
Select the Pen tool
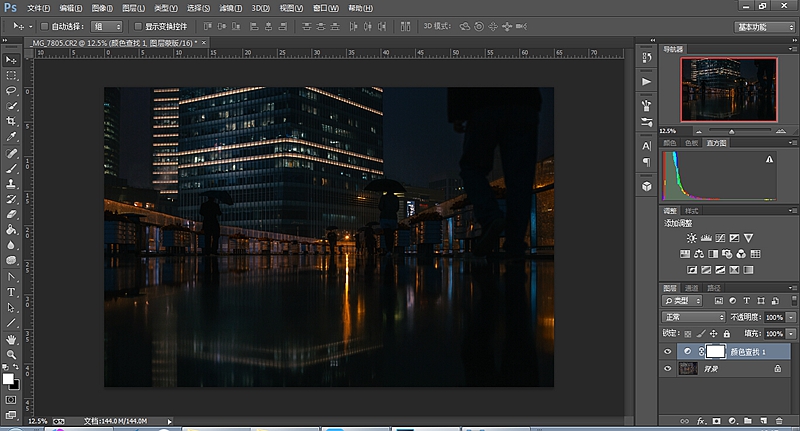(x=11, y=277)
